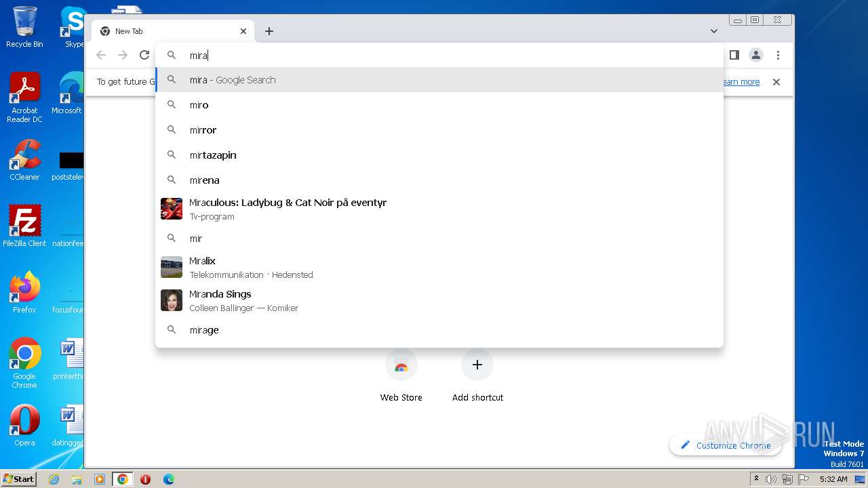Dismiss the info bar with X
Image resolution: width=868 pixels, height=488 pixels.
coord(776,82)
